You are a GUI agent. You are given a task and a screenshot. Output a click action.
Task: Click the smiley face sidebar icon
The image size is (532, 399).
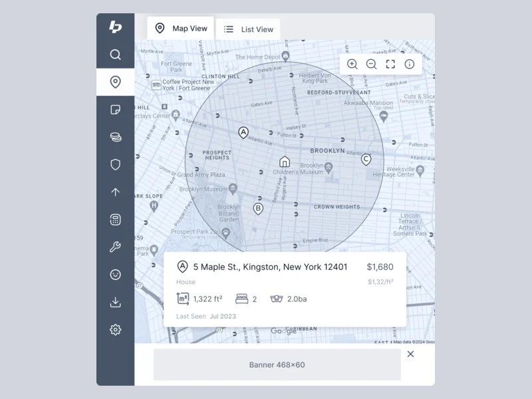pos(115,275)
